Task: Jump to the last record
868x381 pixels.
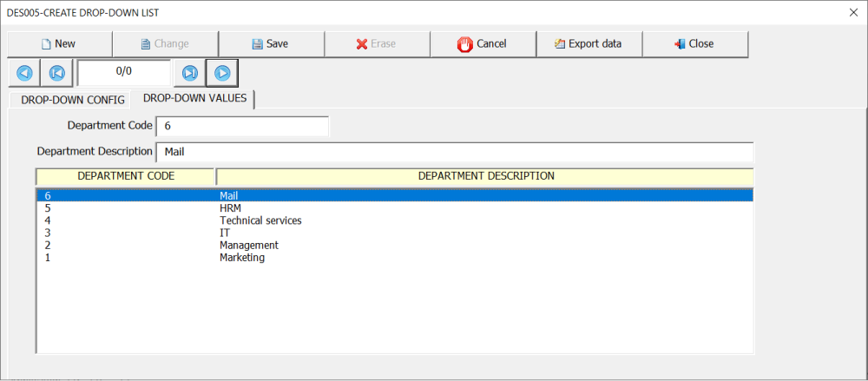Action: [190, 73]
